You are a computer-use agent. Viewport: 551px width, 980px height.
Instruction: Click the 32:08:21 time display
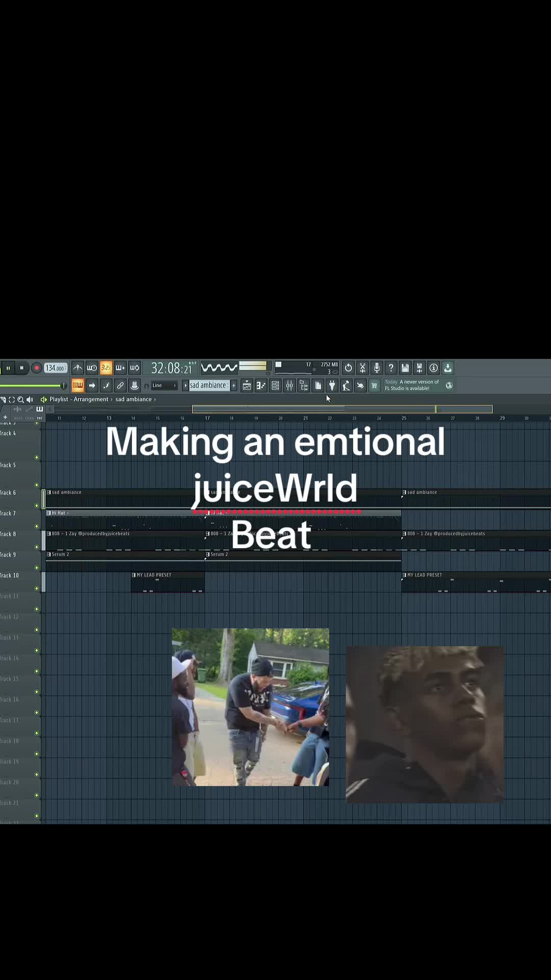click(x=172, y=368)
